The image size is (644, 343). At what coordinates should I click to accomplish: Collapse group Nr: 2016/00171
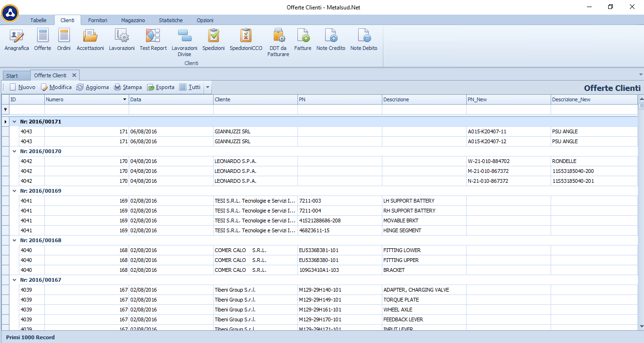coord(14,122)
